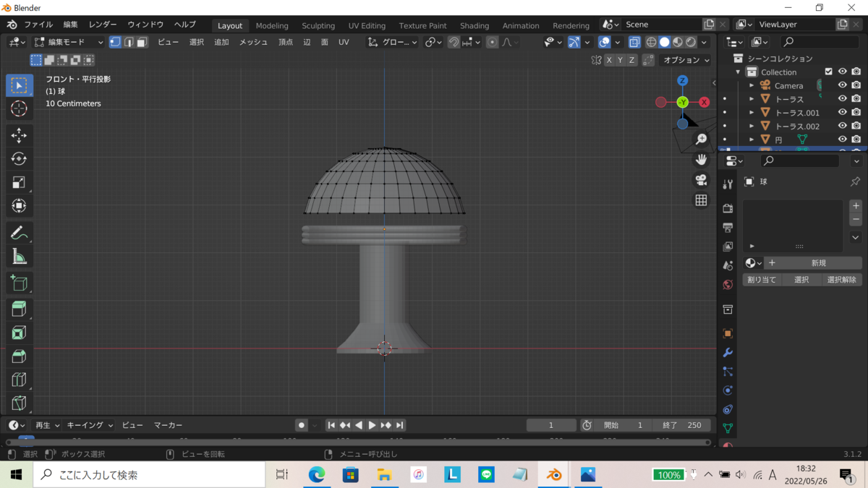Choose the Extrude Region tool
The width and height of the screenshot is (868, 488).
pyautogui.click(x=20, y=309)
